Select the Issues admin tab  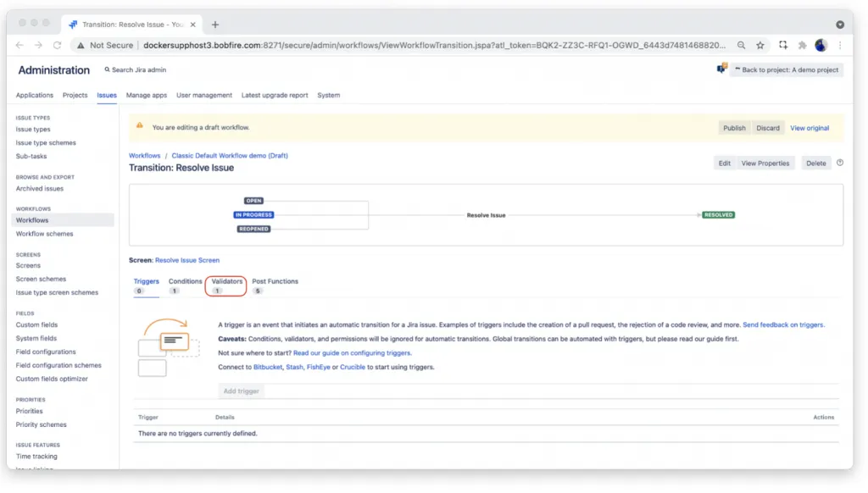pyautogui.click(x=107, y=95)
